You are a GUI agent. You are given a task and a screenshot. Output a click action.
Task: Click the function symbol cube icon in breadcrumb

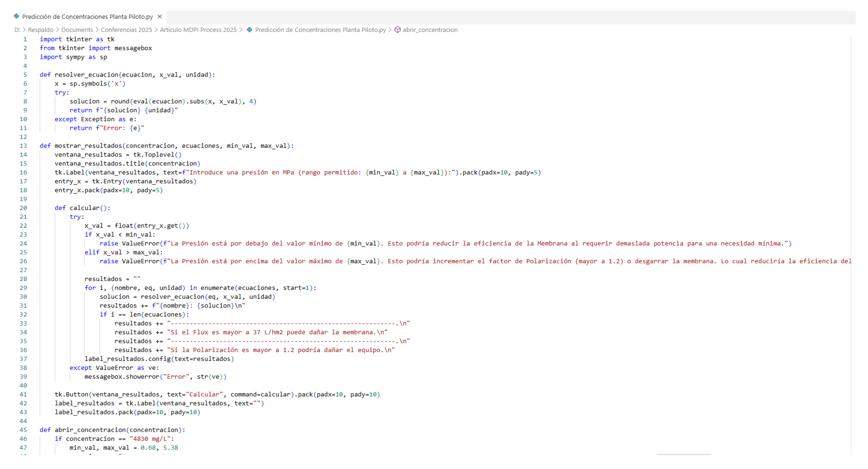[397, 30]
